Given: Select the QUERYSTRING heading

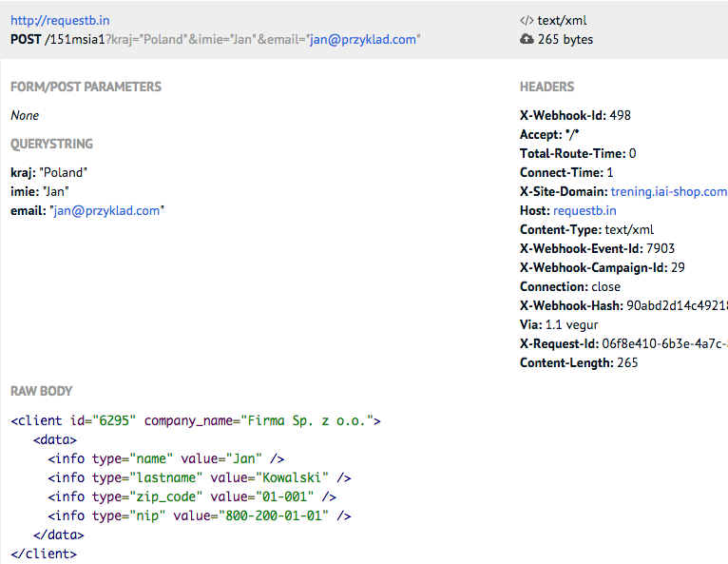Looking at the screenshot, I should pyautogui.click(x=51, y=144).
